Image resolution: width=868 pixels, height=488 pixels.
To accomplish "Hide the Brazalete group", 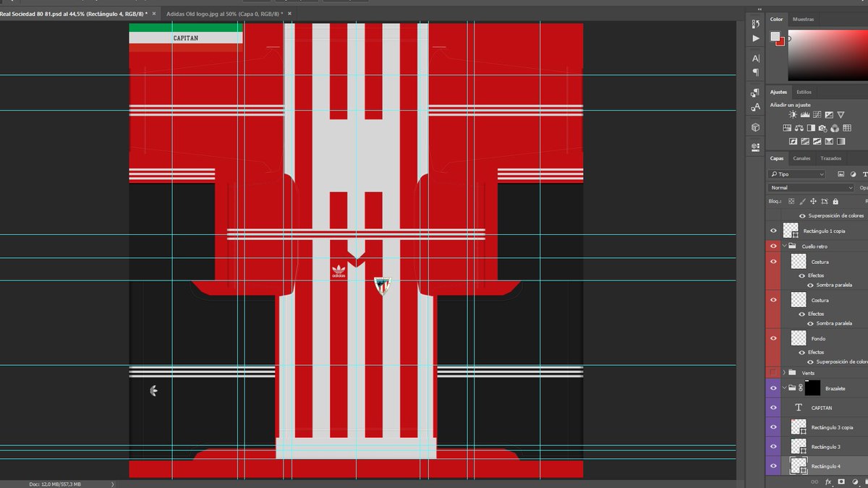I will coord(773,388).
